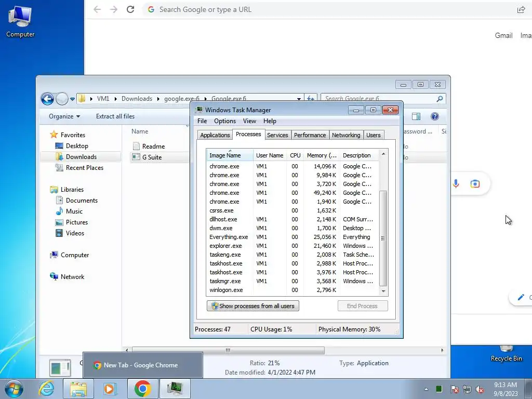
Task: Launch Internet Explorer from the taskbar
Action: pyautogui.click(x=46, y=389)
